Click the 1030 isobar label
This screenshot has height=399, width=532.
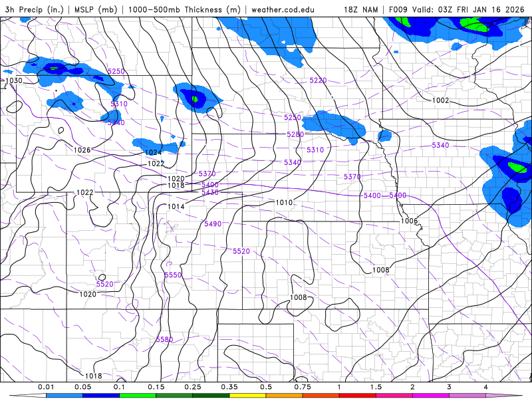(14, 80)
